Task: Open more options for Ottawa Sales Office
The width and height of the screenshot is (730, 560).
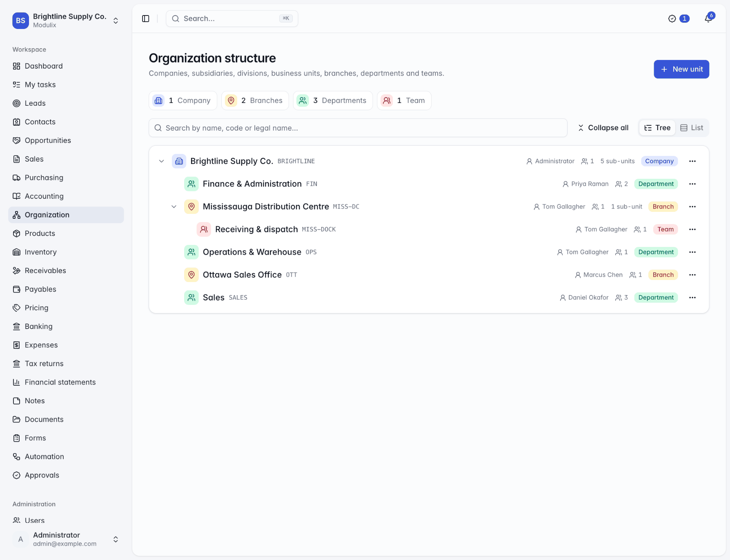Action: click(x=692, y=275)
